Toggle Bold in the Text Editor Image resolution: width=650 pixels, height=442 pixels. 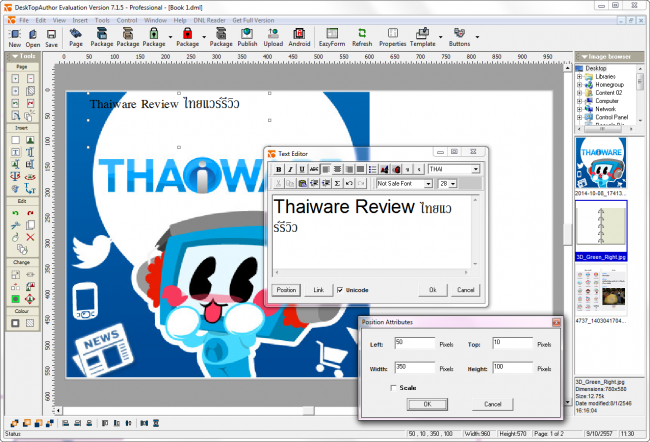pos(279,169)
